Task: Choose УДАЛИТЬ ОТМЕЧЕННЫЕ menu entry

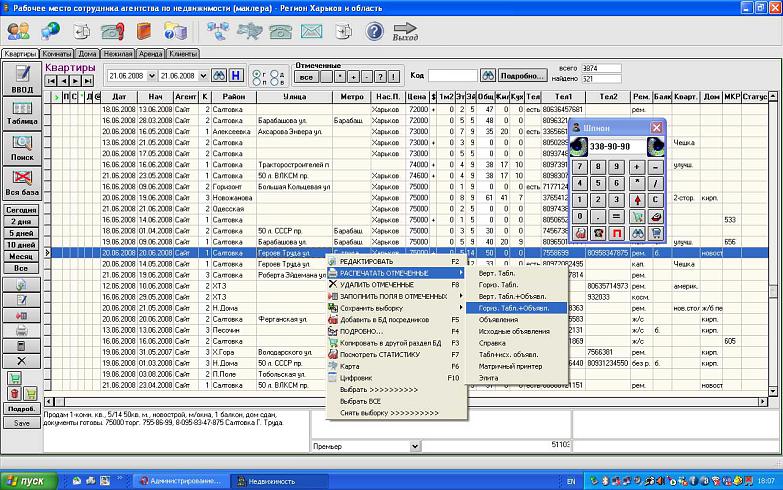Action: 394,285
